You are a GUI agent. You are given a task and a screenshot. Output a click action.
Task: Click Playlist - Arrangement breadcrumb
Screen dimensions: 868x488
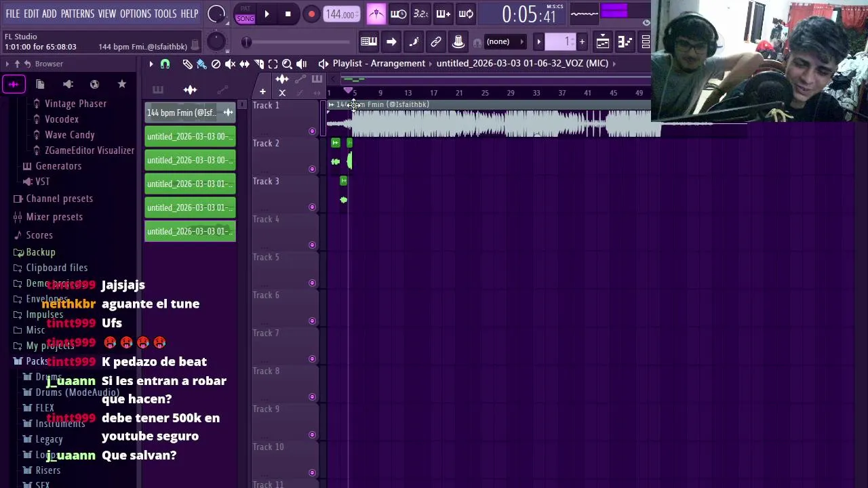379,63
